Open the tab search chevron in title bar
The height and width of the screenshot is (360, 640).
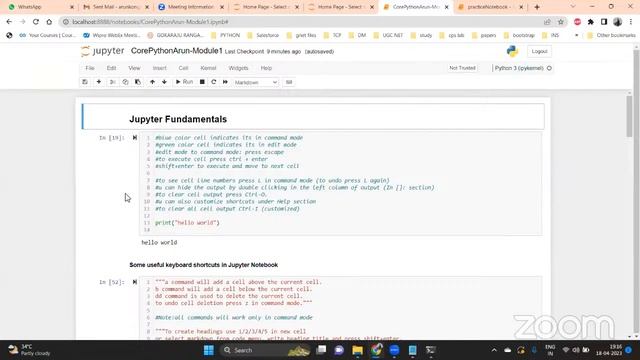click(573, 7)
